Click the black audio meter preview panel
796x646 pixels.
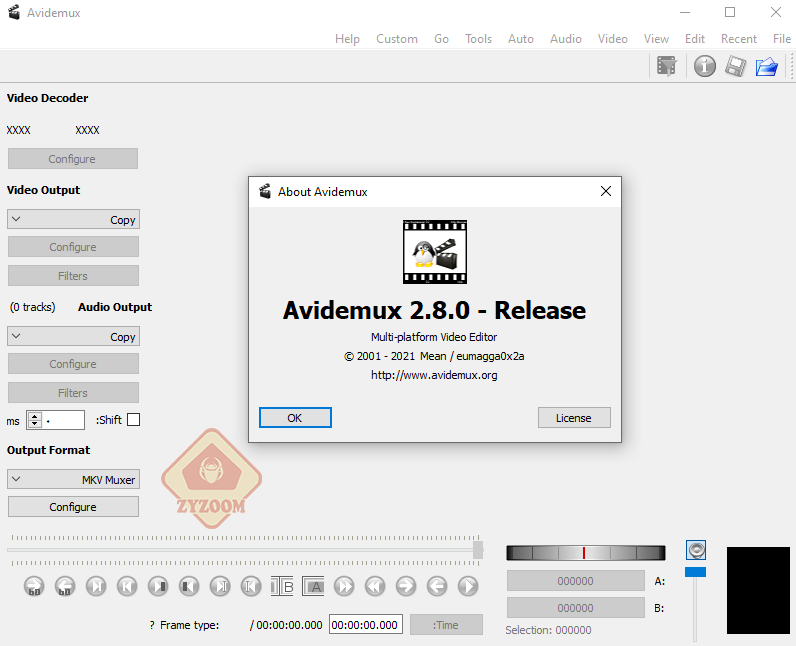coord(758,590)
